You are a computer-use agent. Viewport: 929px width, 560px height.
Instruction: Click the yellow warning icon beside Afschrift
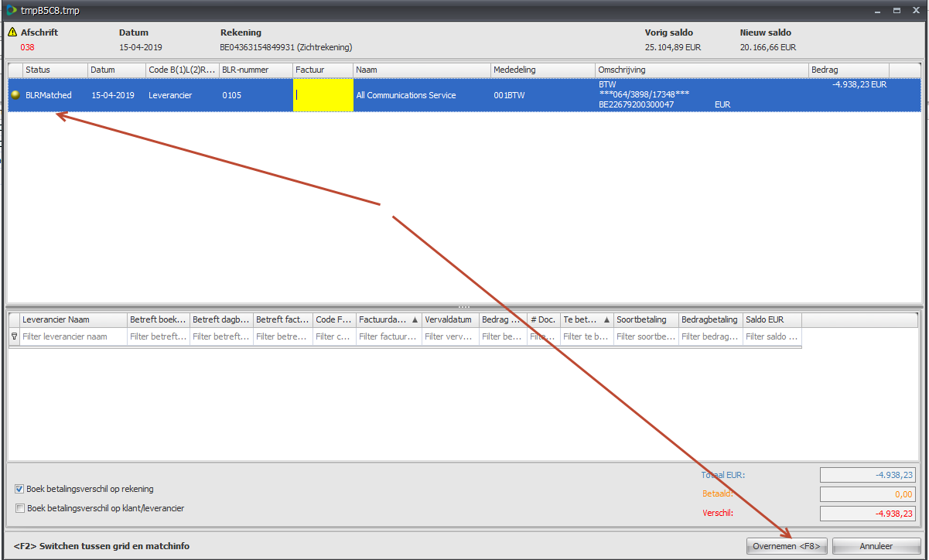pos(12,32)
